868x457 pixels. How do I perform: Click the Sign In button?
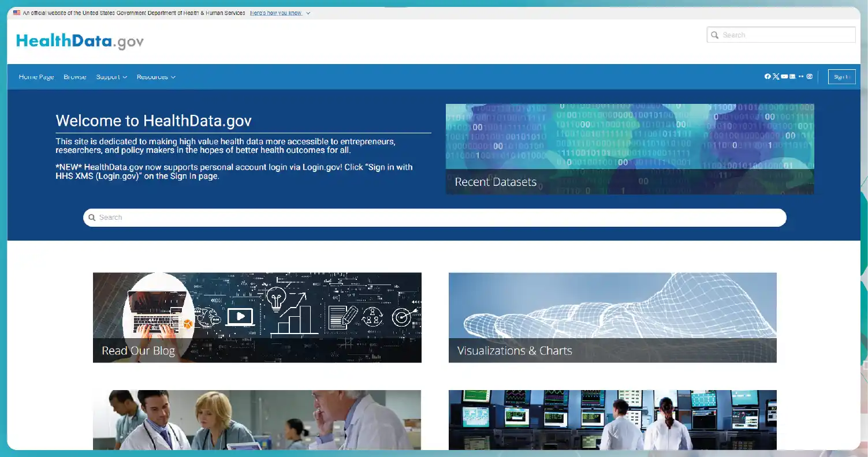coord(841,77)
